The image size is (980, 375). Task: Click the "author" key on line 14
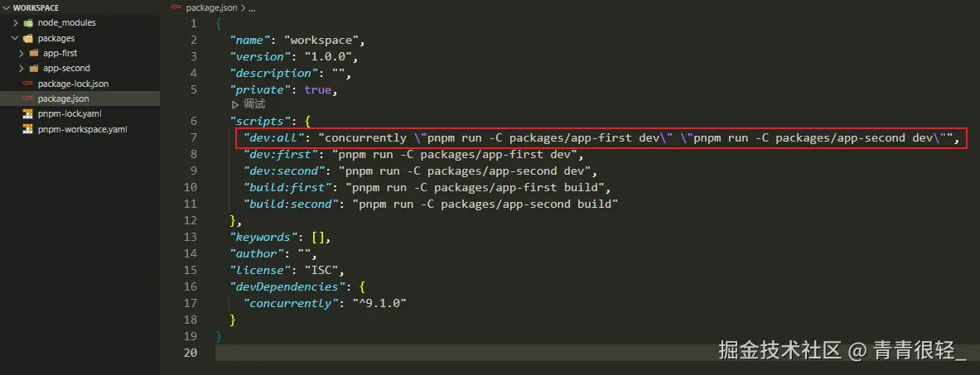click(257, 254)
